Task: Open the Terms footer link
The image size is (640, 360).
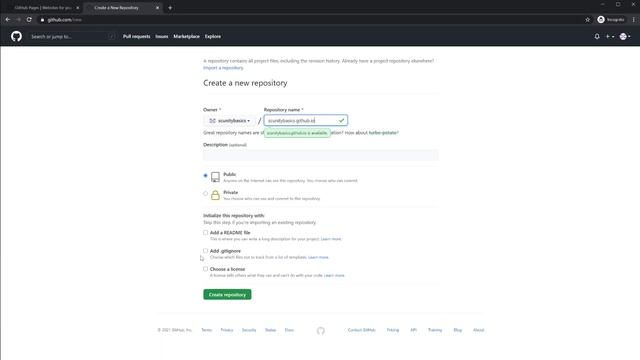Action: pos(207,330)
